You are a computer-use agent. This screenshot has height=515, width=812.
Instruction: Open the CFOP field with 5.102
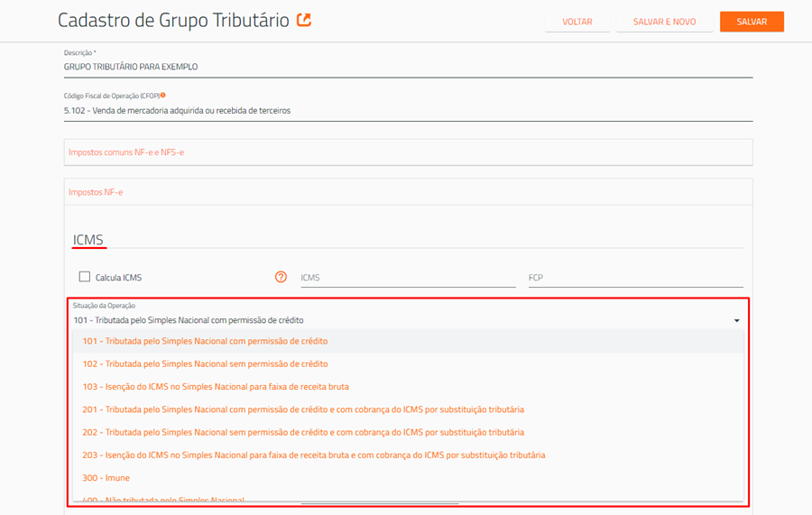pyautogui.click(x=408, y=110)
